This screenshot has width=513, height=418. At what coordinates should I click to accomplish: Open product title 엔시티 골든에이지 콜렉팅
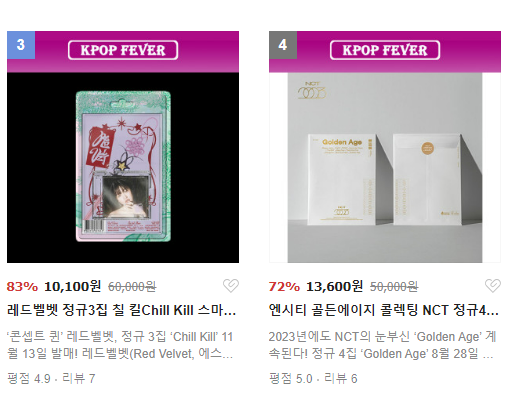(384, 310)
